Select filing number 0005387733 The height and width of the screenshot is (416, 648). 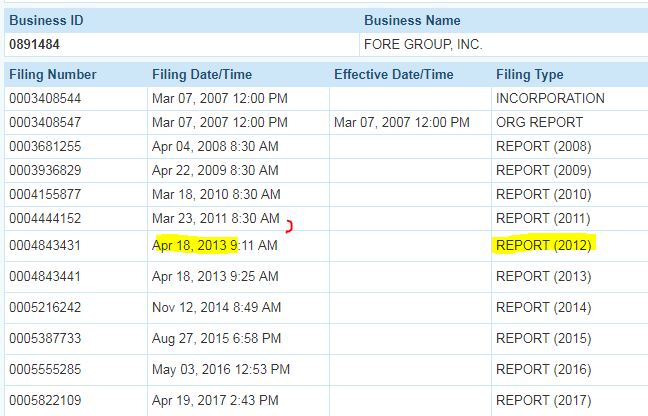click(44, 338)
